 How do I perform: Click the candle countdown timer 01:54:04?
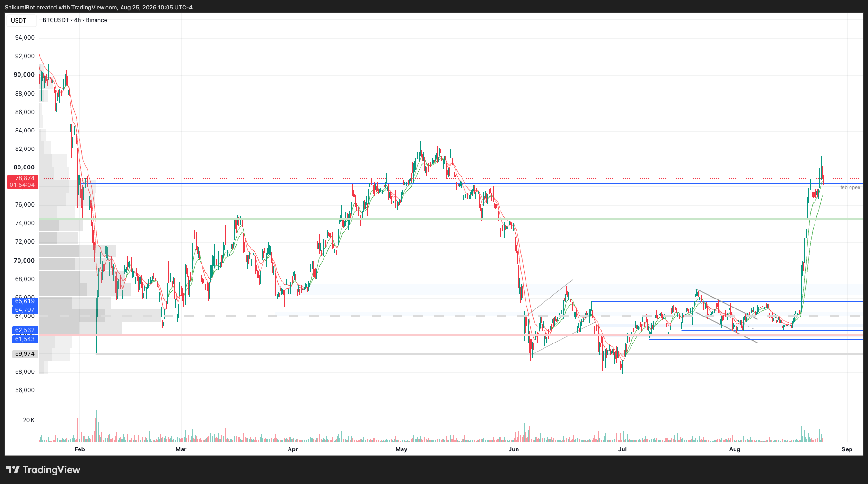point(22,185)
